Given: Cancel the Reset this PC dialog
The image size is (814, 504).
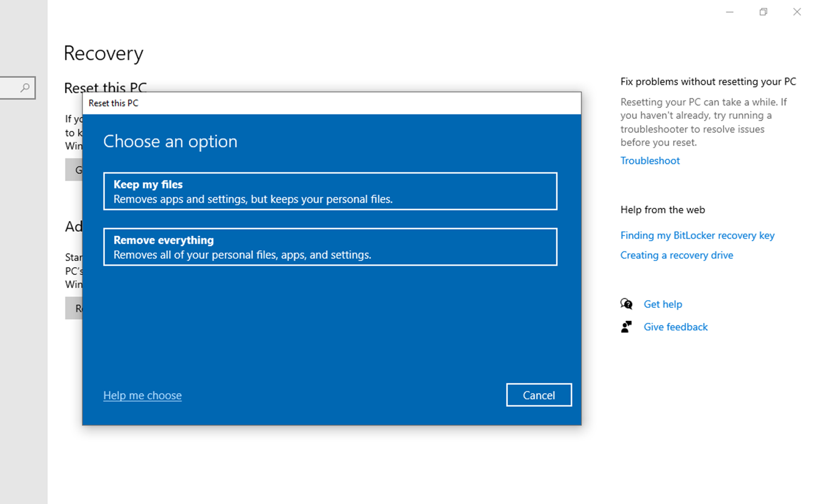Looking at the screenshot, I should [x=539, y=395].
